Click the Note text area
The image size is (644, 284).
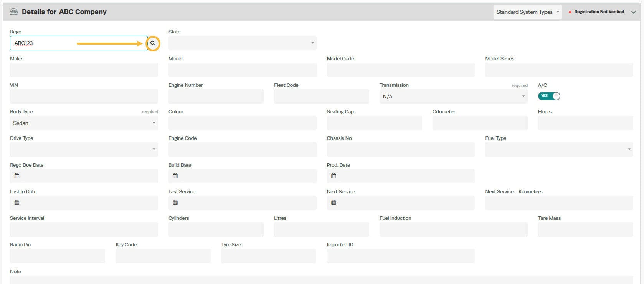click(x=321, y=280)
